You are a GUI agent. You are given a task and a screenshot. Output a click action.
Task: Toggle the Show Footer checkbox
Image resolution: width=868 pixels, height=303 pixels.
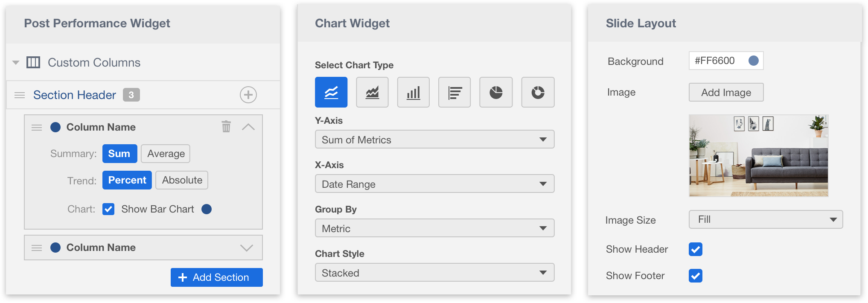tap(696, 276)
